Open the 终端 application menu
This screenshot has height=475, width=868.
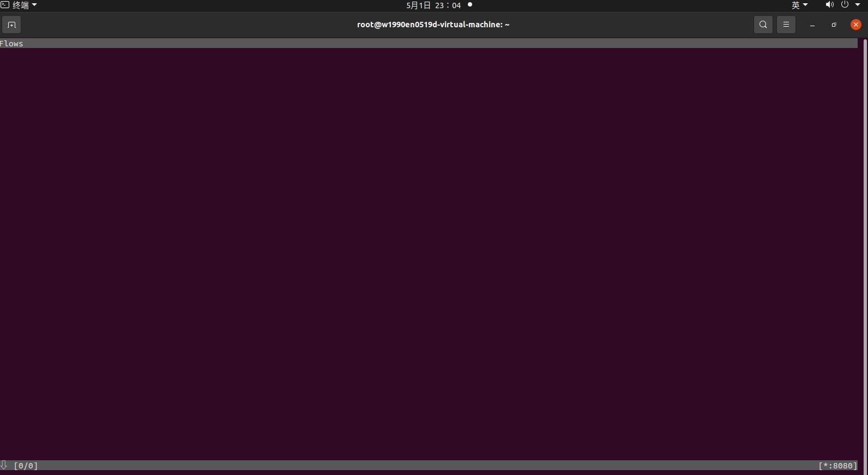click(19, 5)
